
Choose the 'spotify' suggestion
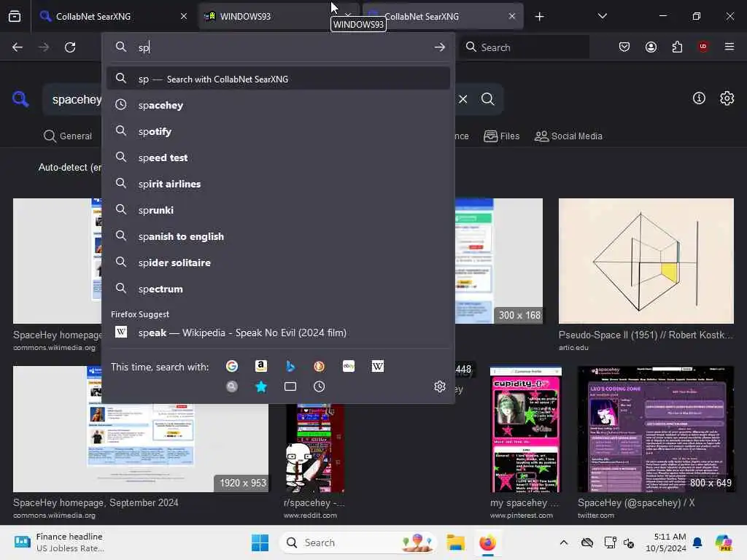278,131
